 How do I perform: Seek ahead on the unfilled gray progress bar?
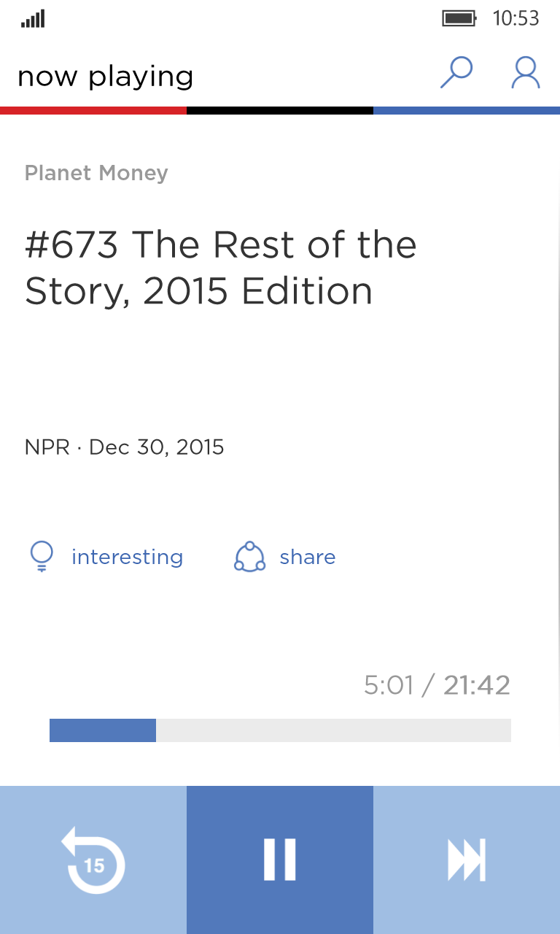click(333, 730)
